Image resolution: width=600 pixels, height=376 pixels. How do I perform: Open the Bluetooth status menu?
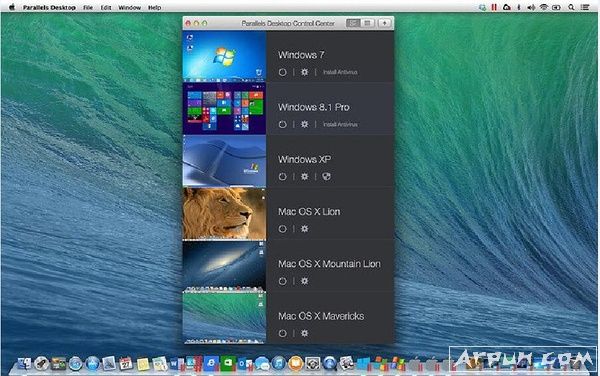[x=519, y=7]
